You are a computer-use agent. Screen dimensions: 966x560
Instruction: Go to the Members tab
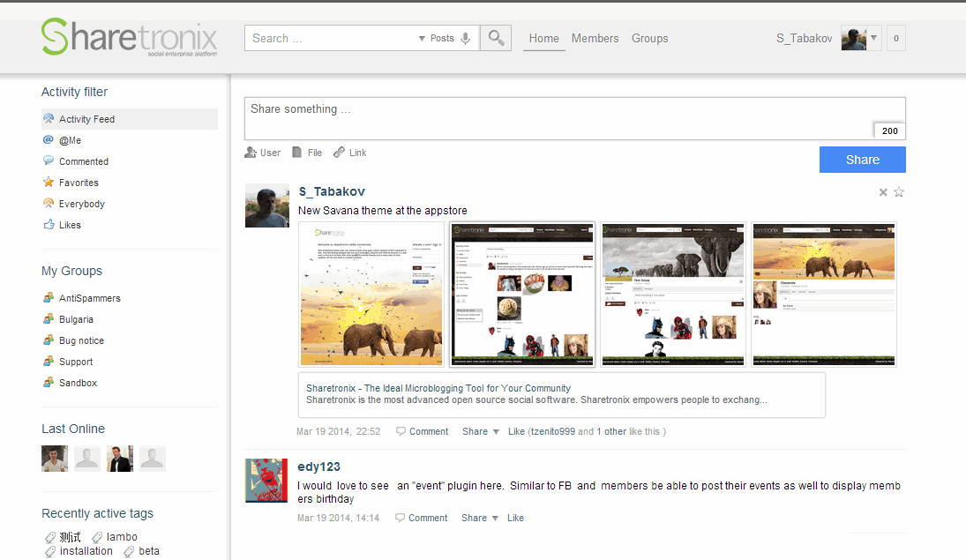595,38
